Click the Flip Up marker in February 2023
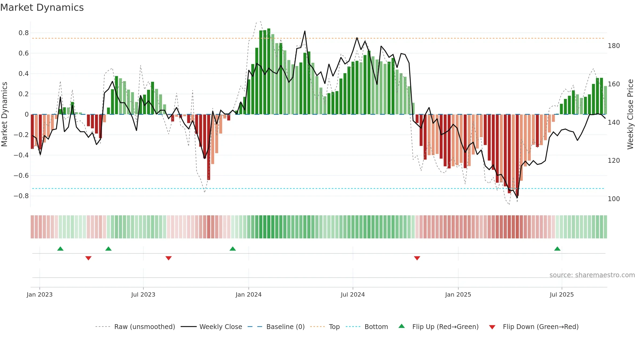Viewport: 644px width, 362px height. [60, 249]
